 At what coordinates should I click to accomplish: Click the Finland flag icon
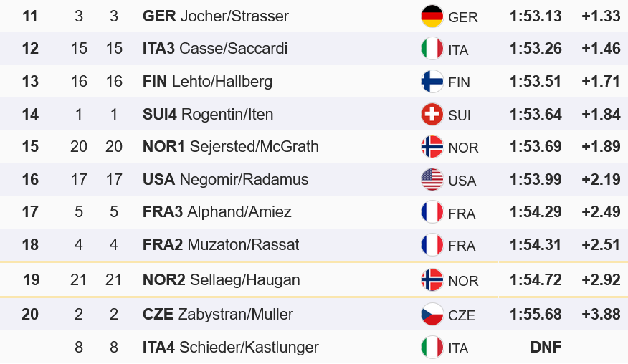(432, 82)
